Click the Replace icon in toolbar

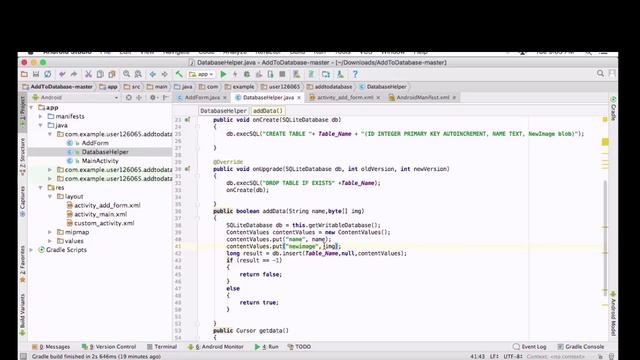pos(138,74)
